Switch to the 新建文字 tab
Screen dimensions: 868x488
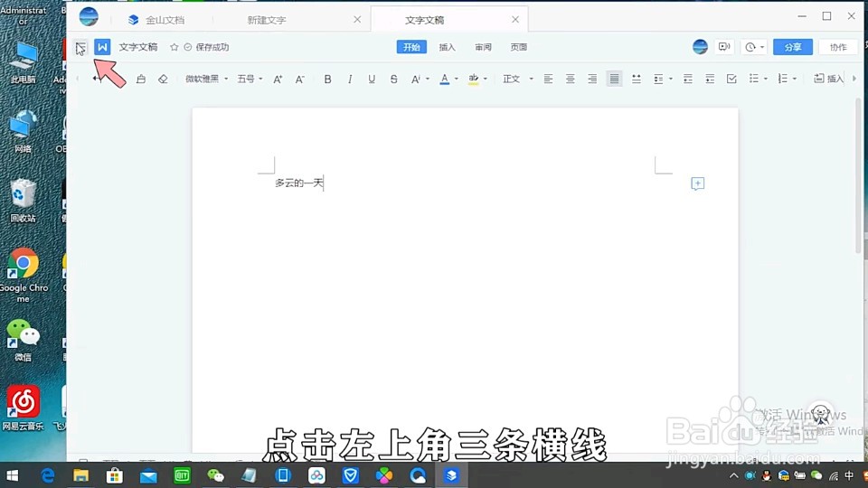point(267,20)
